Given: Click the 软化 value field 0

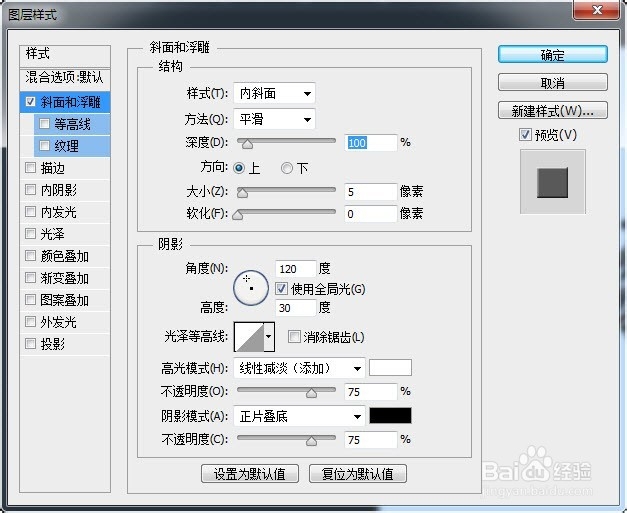Looking at the screenshot, I should click(371, 214).
